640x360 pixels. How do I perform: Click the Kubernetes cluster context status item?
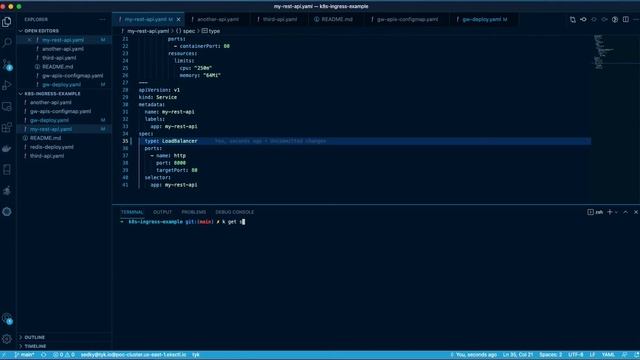point(133,355)
